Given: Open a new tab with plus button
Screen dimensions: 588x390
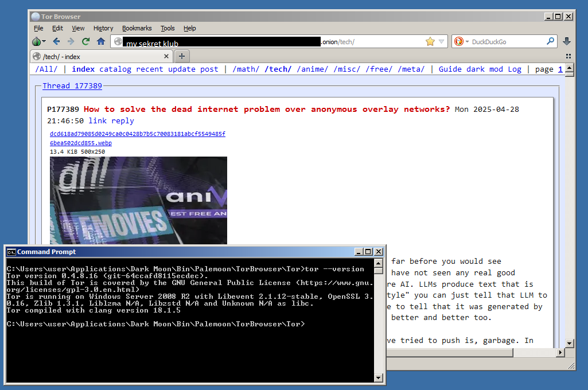Looking at the screenshot, I should [x=182, y=56].
